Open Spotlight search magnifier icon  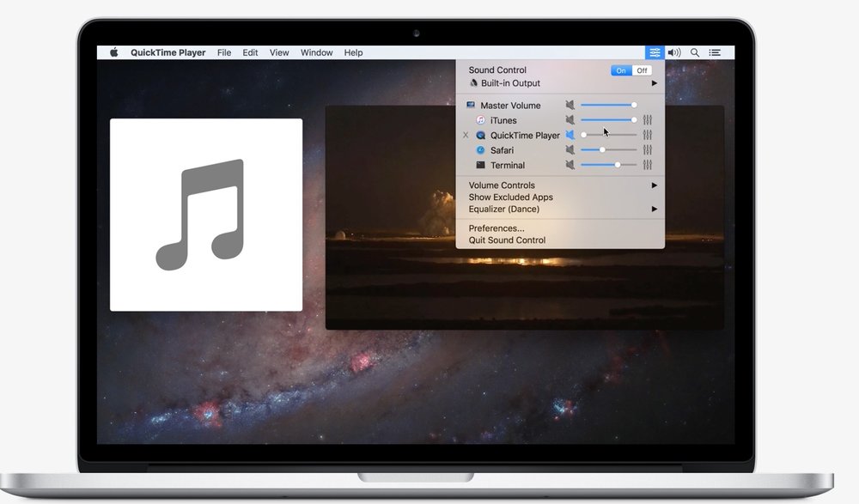[x=695, y=52]
